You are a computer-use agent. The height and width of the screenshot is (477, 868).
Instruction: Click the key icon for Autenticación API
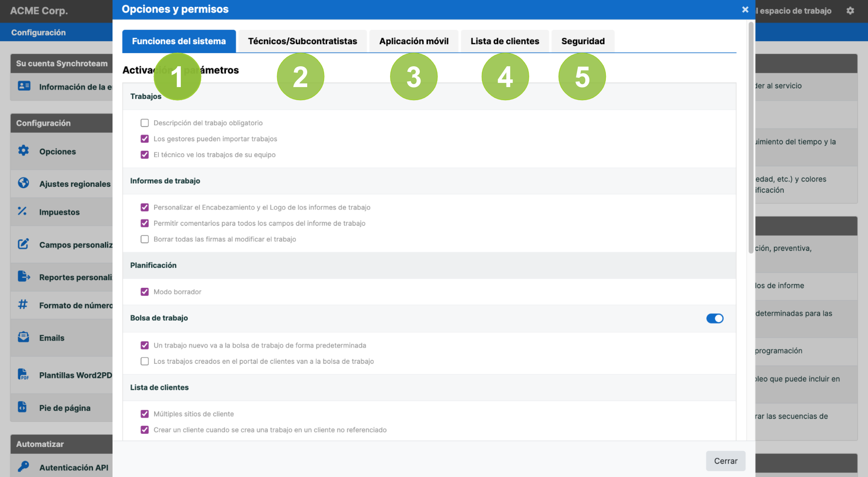tap(23, 467)
